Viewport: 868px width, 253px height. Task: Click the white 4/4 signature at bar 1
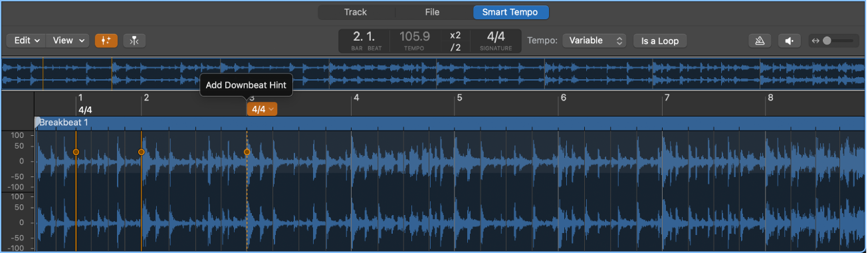point(85,110)
